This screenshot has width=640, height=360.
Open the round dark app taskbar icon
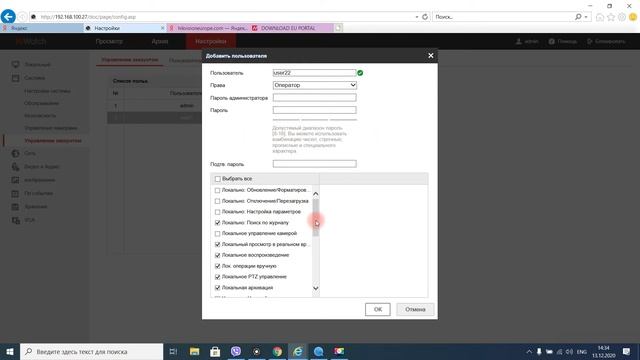point(256,351)
